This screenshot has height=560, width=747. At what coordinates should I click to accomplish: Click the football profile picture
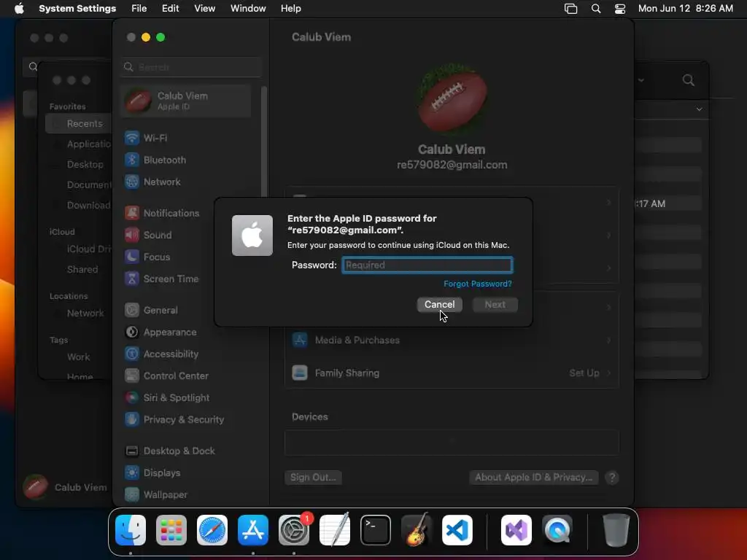click(452, 99)
